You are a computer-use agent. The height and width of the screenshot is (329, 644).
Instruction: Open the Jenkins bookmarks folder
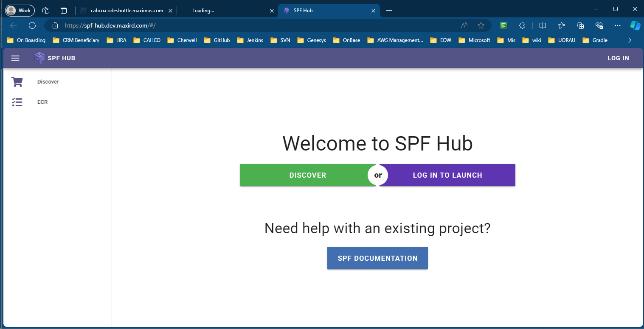[x=250, y=40]
